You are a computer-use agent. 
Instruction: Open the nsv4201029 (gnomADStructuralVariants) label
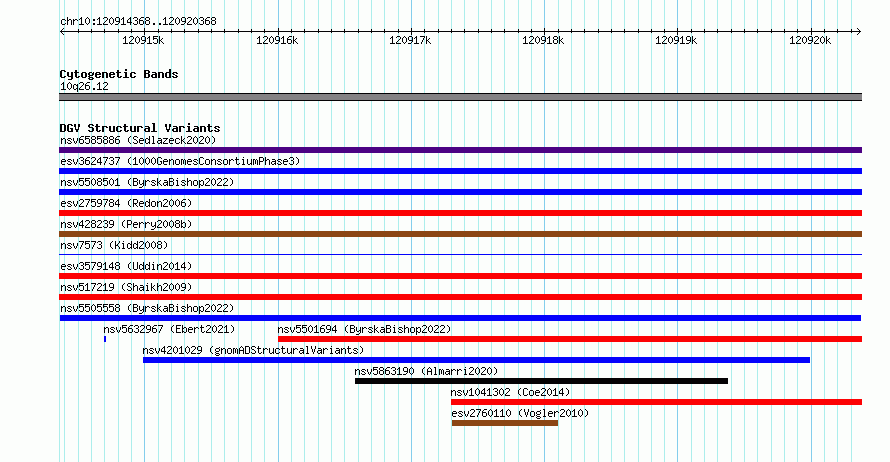click(x=253, y=350)
